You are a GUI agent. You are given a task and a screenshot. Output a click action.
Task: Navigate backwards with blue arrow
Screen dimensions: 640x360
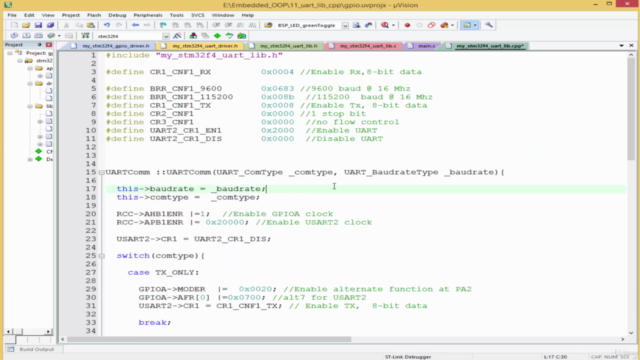point(135,25)
